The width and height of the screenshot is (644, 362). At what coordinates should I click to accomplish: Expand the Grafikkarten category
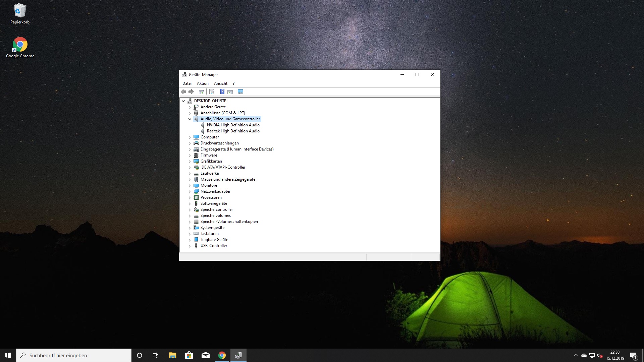[x=190, y=162]
